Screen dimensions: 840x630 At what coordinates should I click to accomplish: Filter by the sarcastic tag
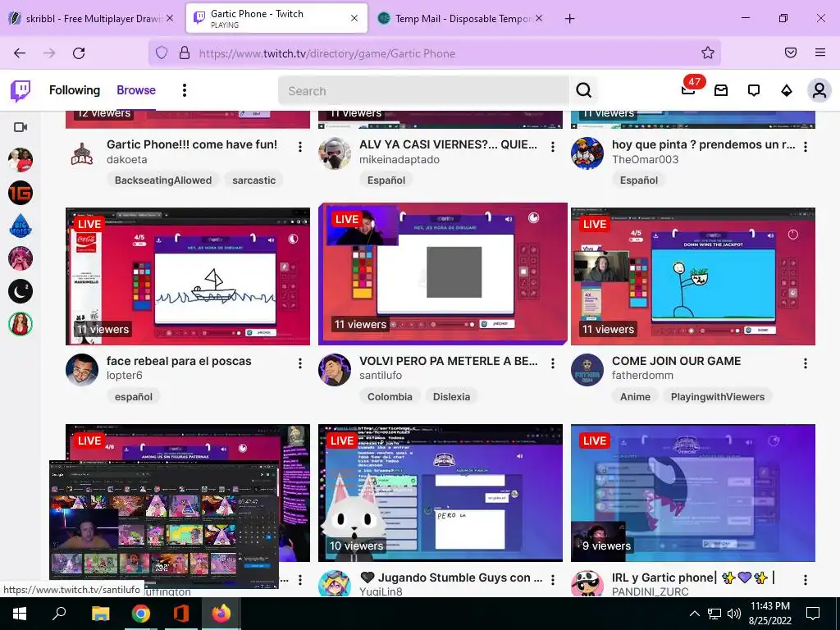(254, 180)
